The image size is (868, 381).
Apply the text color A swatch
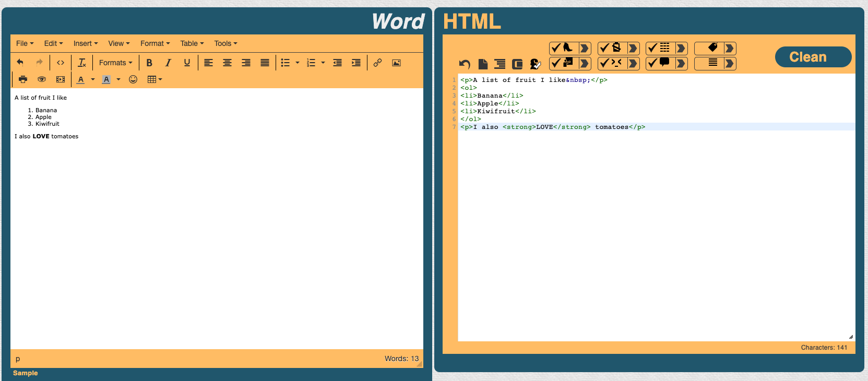pyautogui.click(x=81, y=79)
